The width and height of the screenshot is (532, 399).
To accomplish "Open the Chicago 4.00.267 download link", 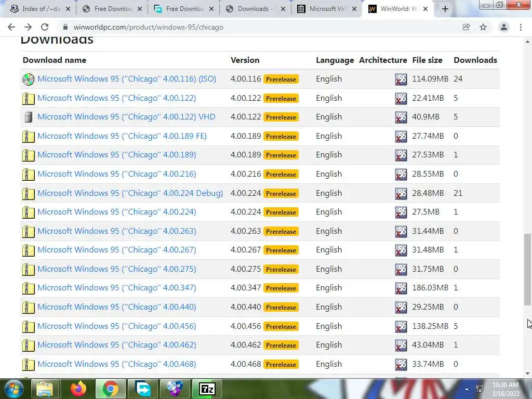I will [117, 250].
